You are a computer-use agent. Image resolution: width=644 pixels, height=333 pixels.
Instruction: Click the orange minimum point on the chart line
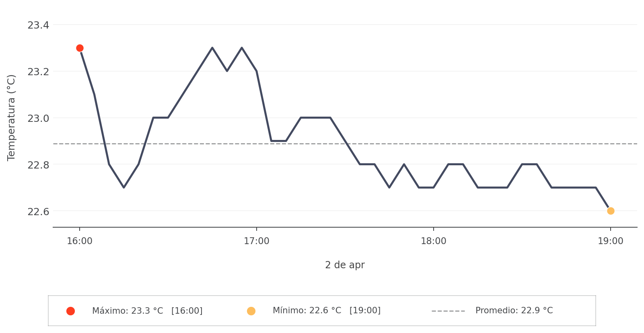[611, 211]
